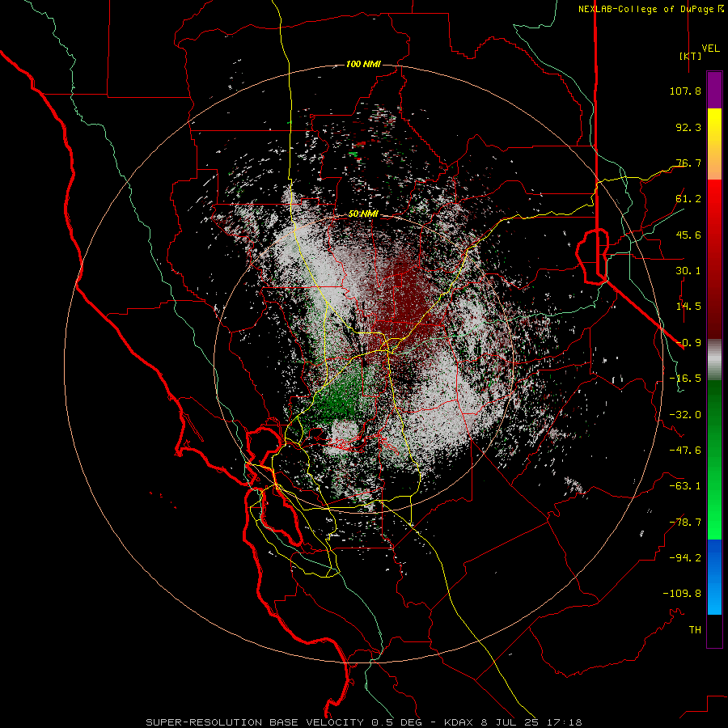Click the VEL legend title
The width and height of the screenshot is (728, 728).
pyautogui.click(x=710, y=49)
